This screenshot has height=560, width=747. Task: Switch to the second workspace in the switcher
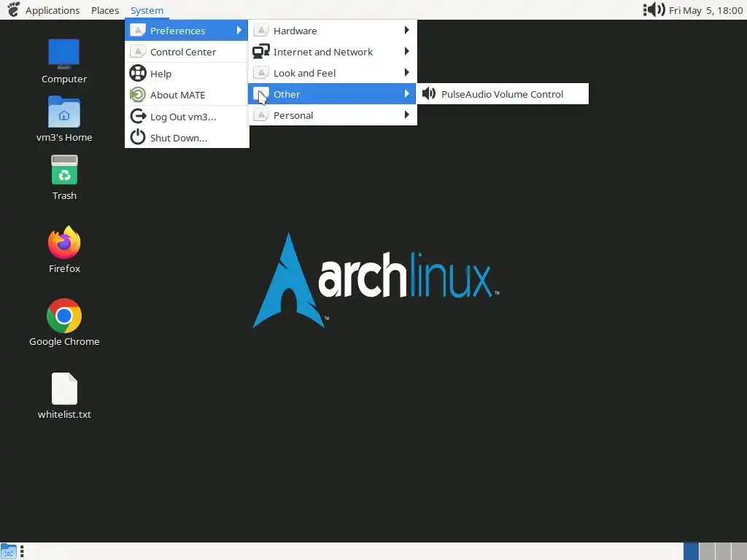707,551
